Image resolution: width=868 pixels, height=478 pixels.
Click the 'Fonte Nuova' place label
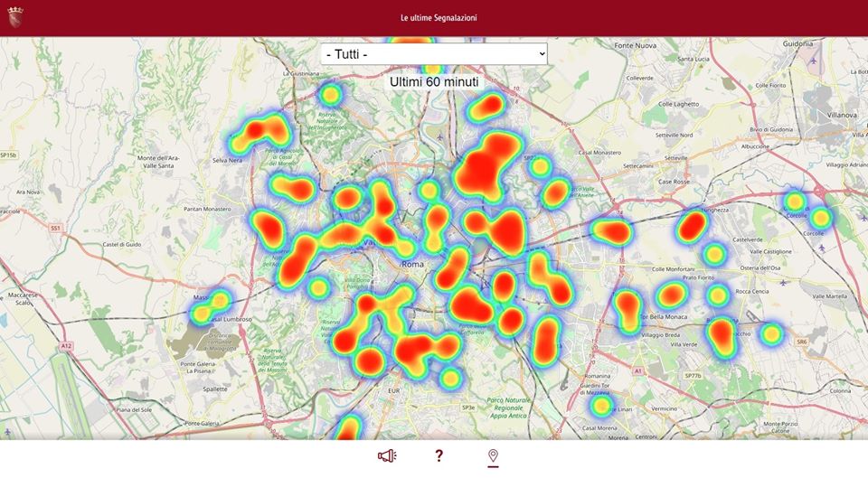635,45
